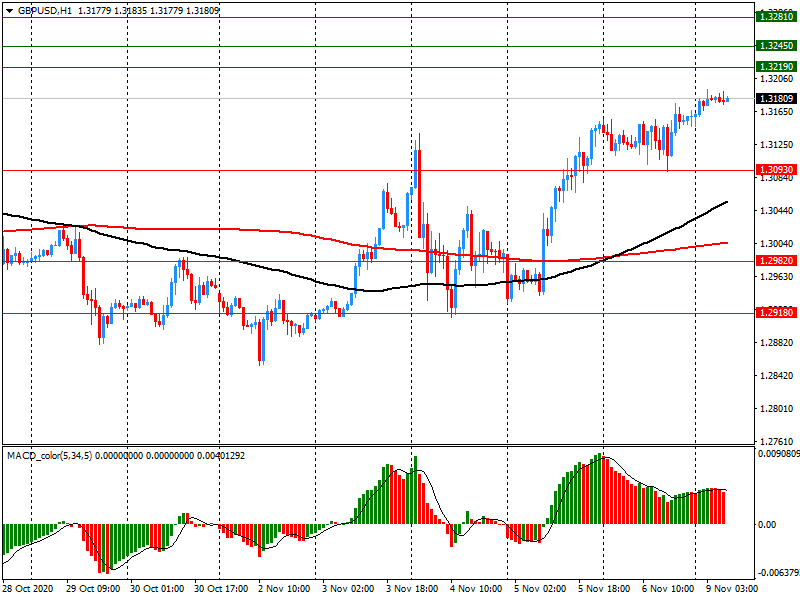Click the 2 Nov 10:00 time label
The height and width of the screenshot is (600, 800).
point(284,589)
